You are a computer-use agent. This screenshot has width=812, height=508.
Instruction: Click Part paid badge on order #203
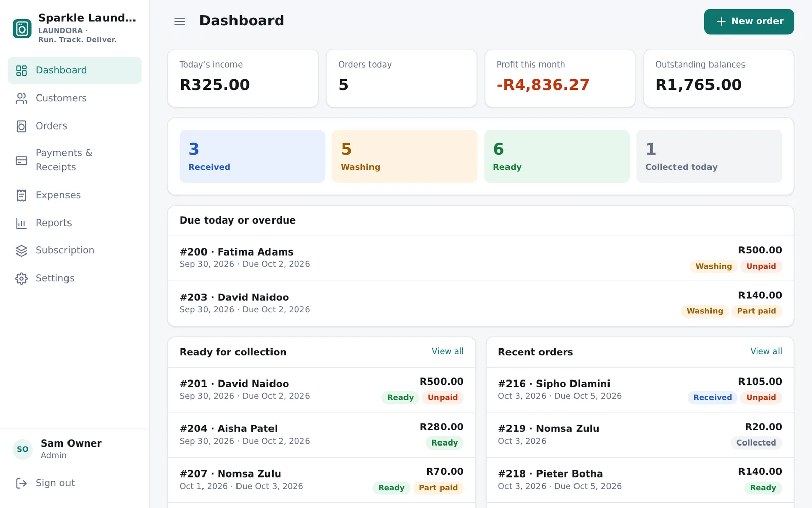[x=756, y=311]
